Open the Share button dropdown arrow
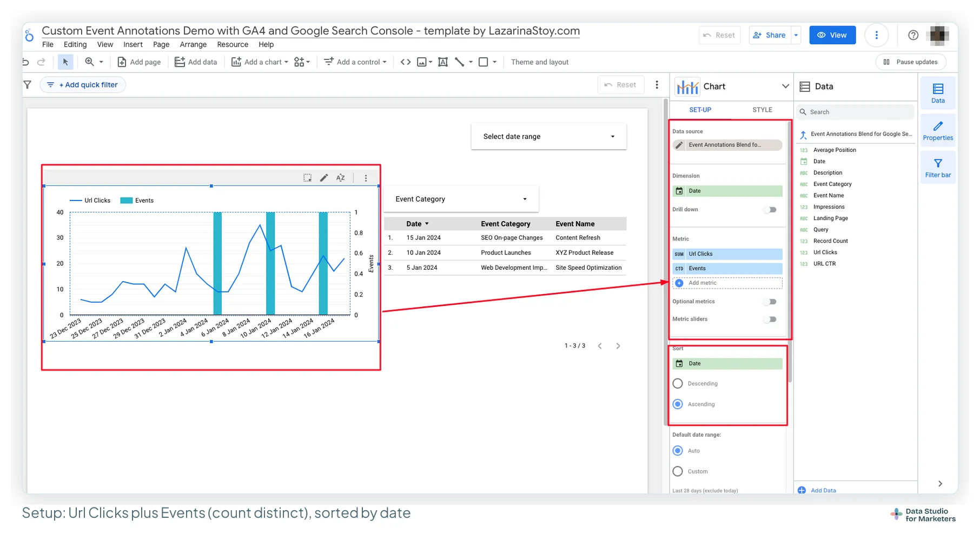The height and width of the screenshot is (534, 980). click(x=796, y=35)
